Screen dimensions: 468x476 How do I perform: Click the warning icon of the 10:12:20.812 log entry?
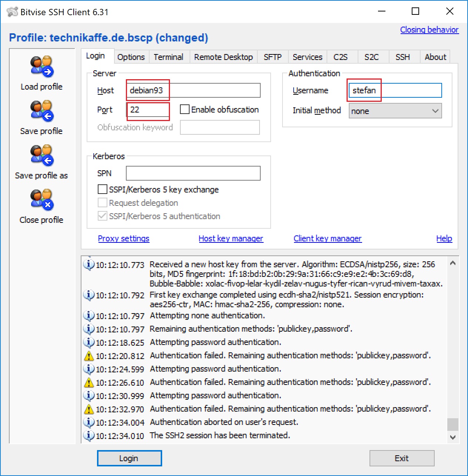pyautogui.click(x=89, y=356)
